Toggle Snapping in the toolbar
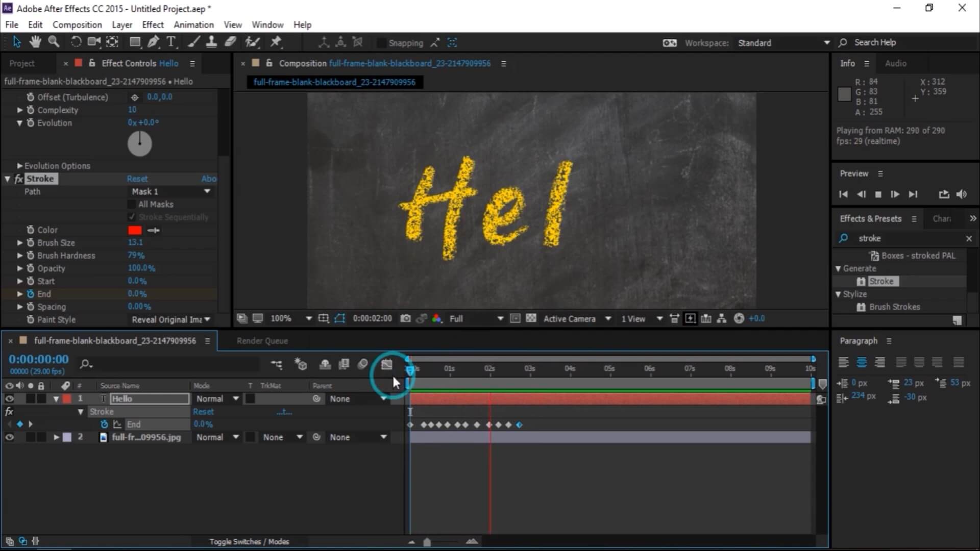This screenshot has width=980, height=551. pyautogui.click(x=380, y=43)
